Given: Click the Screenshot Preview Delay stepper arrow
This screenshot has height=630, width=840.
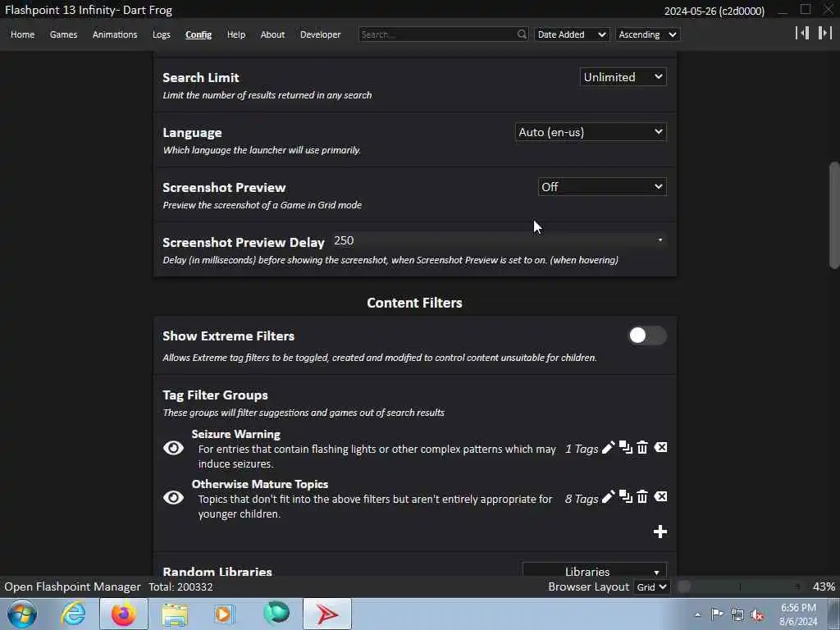Looking at the screenshot, I should click(660, 240).
